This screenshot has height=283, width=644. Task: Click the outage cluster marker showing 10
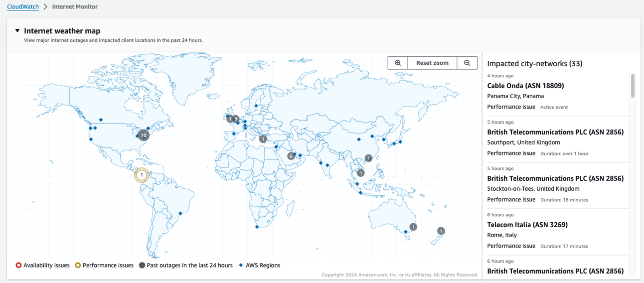point(144,135)
